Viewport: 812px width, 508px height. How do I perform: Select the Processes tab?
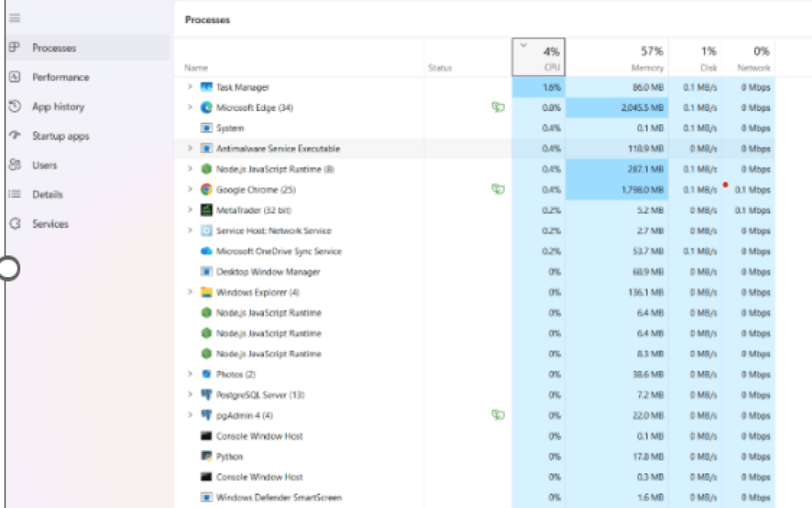pyautogui.click(x=88, y=47)
